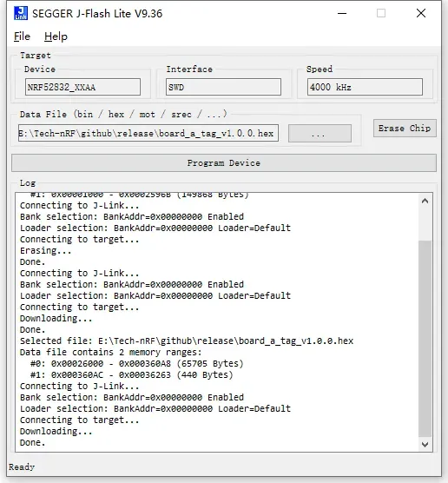
Task: Click scrollbar track above the thumb
Action: (x=425, y=224)
